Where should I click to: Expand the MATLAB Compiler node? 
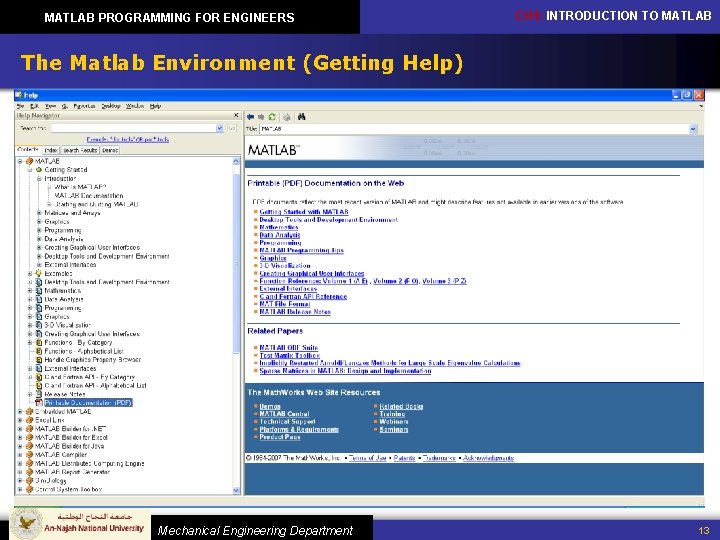pos(20,455)
